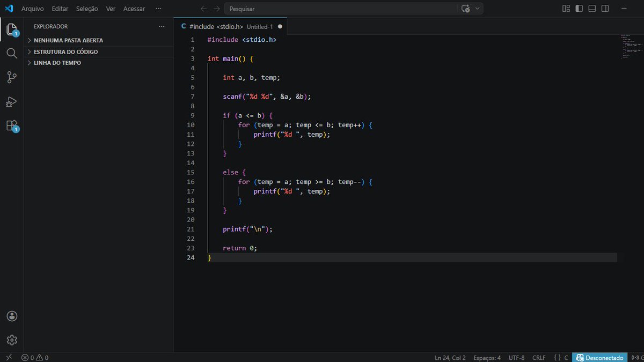Open Explorer views more actions ellipsis
This screenshot has width=644, height=362.
(x=162, y=26)
